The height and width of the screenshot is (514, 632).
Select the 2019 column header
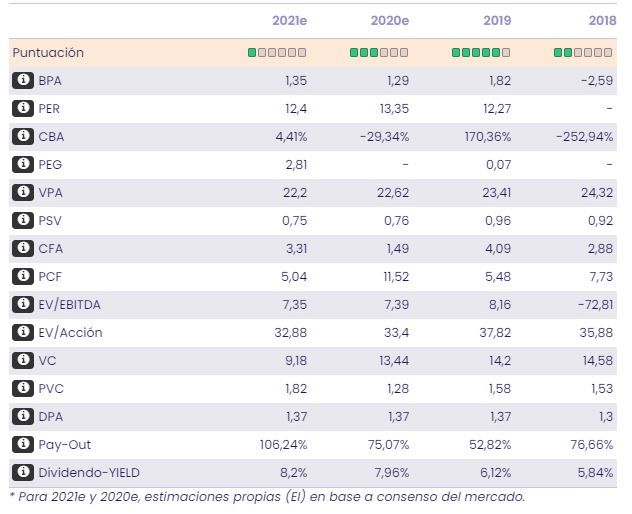(x=496, y=21)
